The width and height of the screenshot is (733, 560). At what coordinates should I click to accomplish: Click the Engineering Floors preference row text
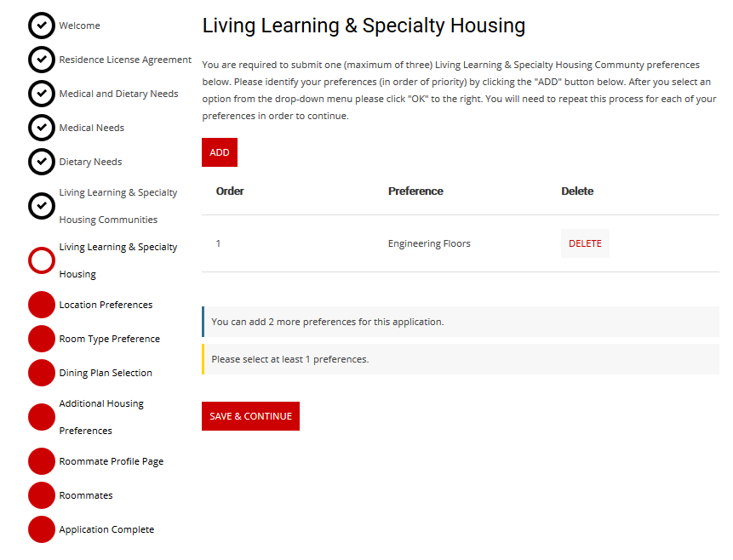click(x=429, y=243)
